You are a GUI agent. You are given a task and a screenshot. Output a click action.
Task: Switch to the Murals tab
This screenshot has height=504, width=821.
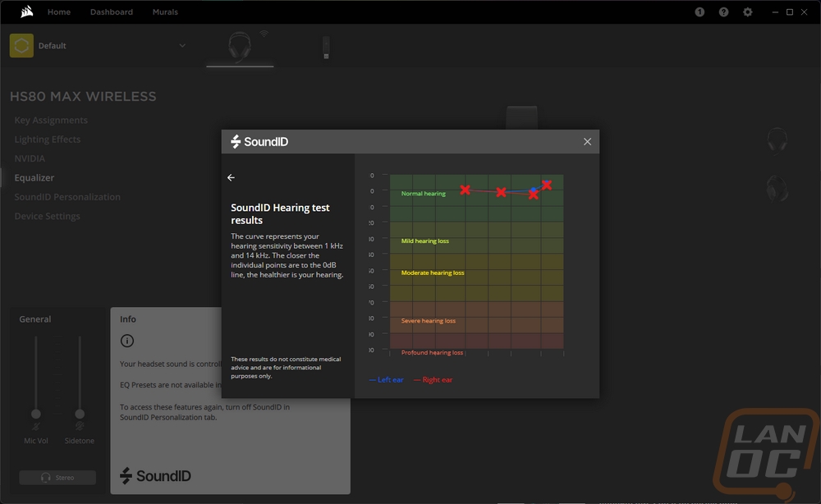[166, 12]
